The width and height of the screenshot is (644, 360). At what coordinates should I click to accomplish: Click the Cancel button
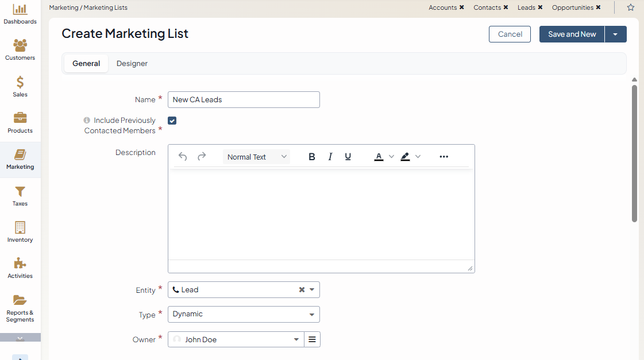510,34
